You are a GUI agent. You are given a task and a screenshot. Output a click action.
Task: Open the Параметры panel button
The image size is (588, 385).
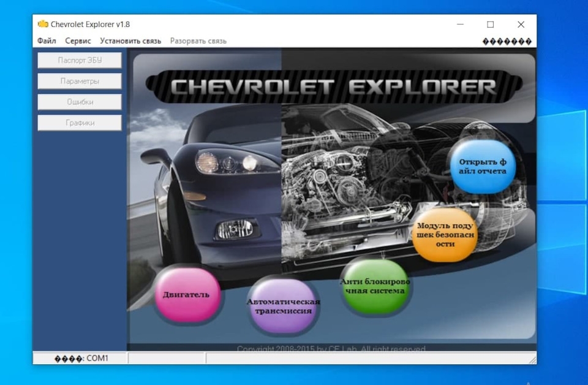(x=80, y=81)
